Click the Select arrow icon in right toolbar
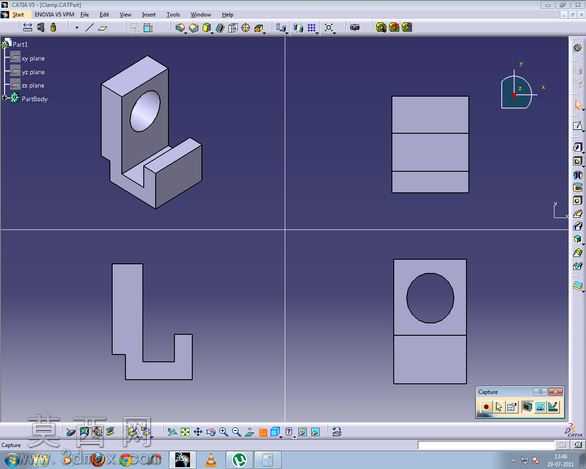Viewport: 586px width, 469px height. (578, 106)
